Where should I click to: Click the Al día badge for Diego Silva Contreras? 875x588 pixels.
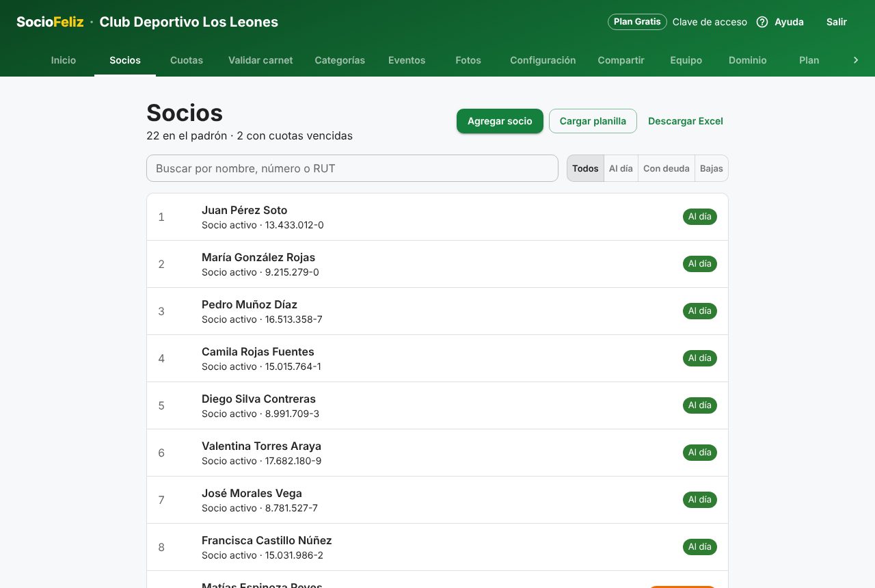[700, 405]
